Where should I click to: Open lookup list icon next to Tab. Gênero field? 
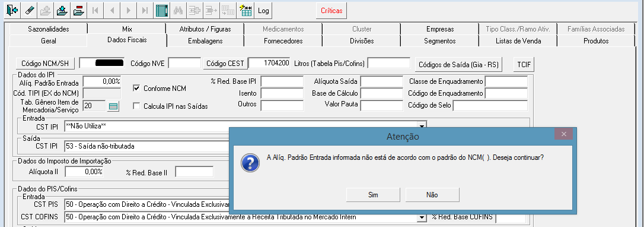click(x=113, y=106)
